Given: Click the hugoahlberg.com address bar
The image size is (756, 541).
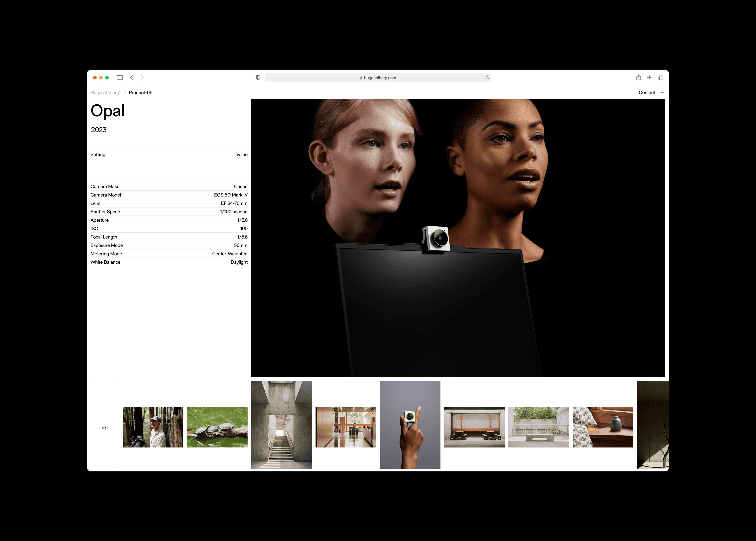Looking at the screenshot, I should (378, 78).
